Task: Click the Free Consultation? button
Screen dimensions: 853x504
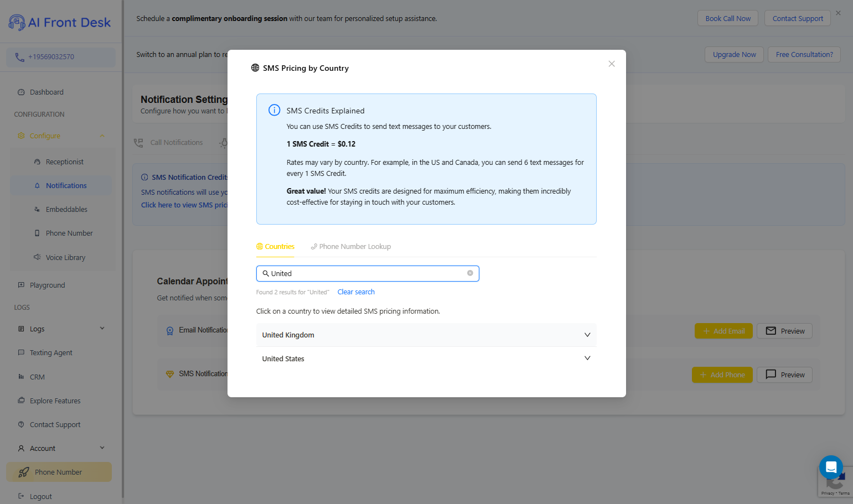Action: coord(804,54)
